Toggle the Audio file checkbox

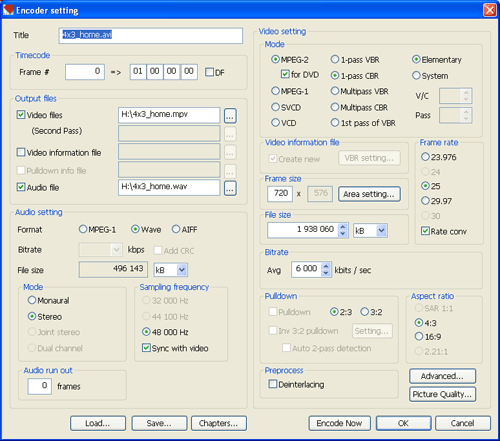click(x=21, y=187)
